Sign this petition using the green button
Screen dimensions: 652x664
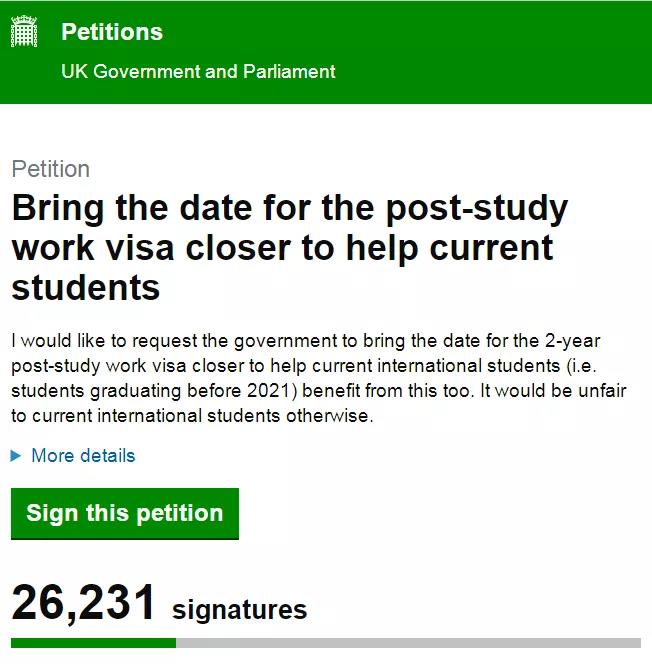click(125, 514)
